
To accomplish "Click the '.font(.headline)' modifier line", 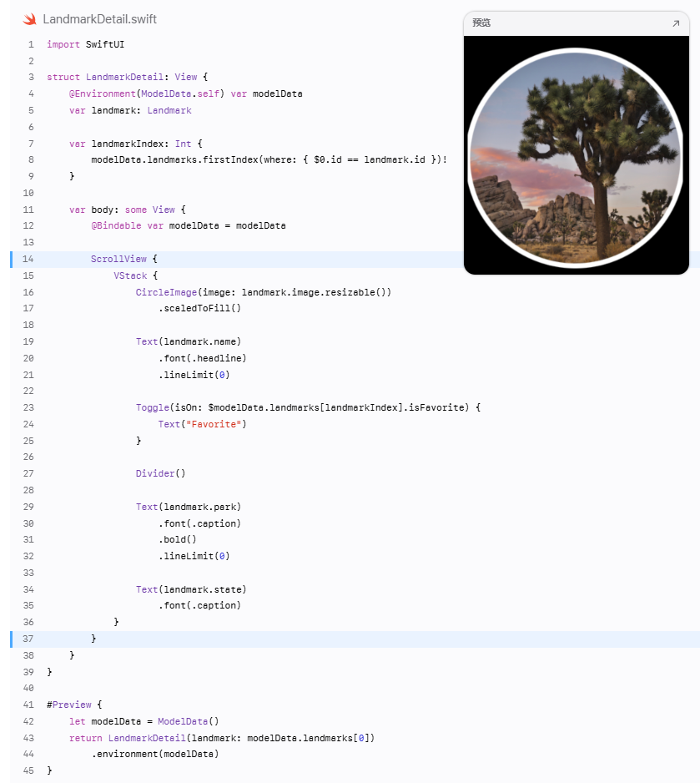I will [x=203, y=358].
